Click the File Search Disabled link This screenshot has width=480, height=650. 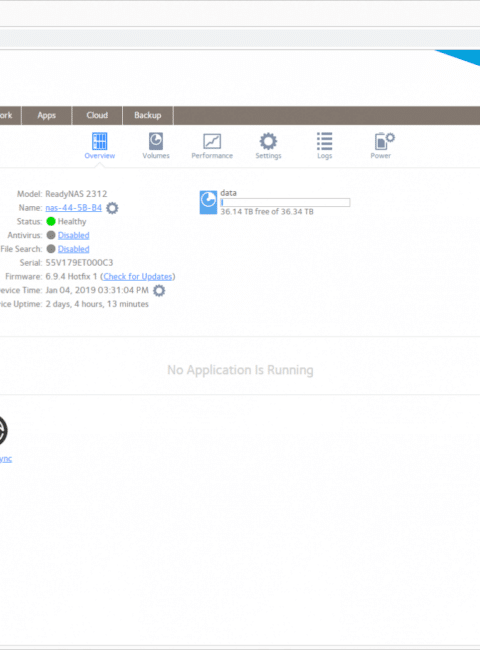click(x=73, y=249)
